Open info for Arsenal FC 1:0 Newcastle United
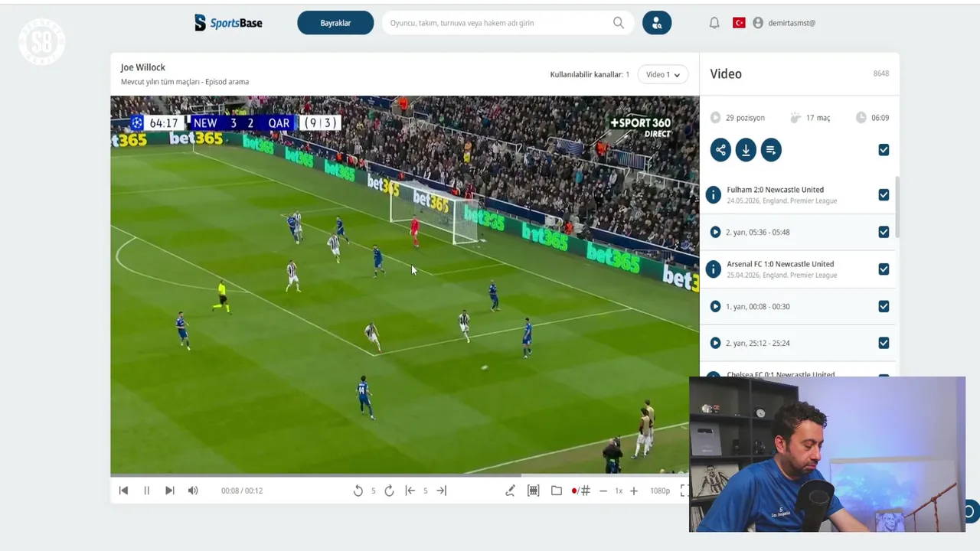The height and width of the screenshot is (551, 980). coord(714,269)
